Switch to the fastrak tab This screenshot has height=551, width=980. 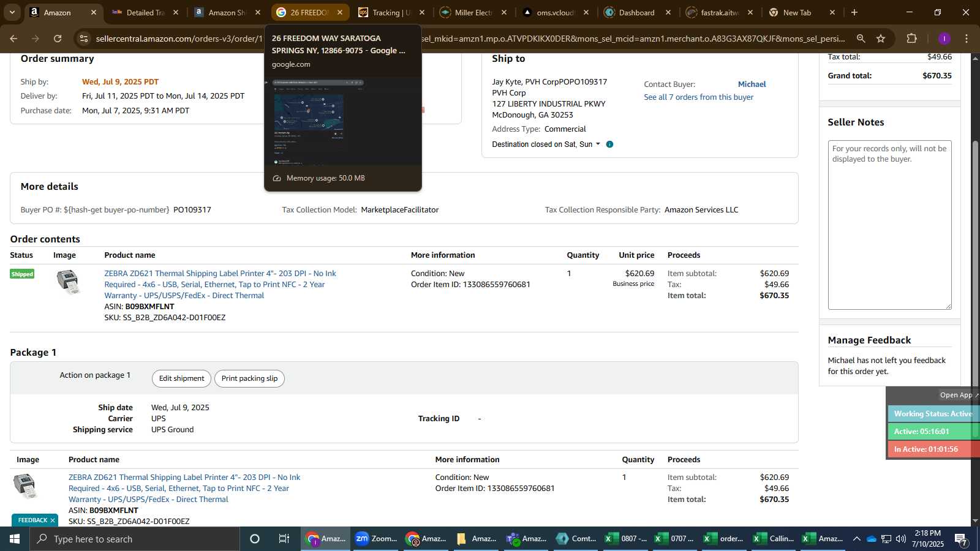(x=720, y=12)
